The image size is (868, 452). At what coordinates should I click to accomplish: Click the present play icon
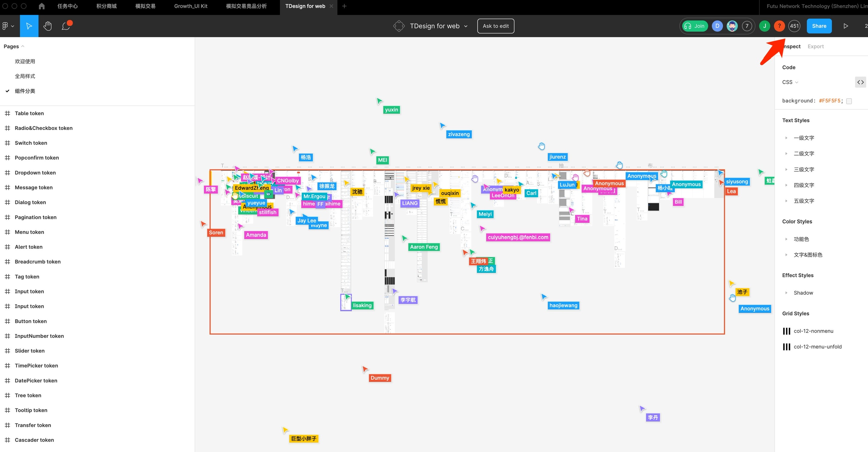point(845,26)
